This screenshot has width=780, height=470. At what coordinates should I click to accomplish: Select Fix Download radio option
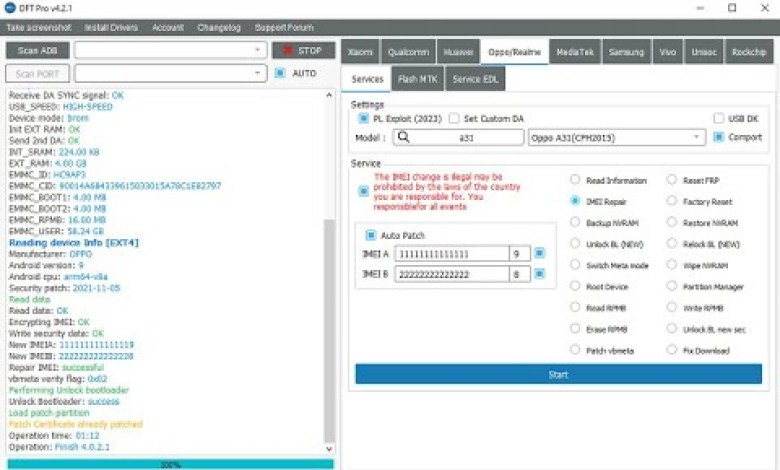click(672, 350)
